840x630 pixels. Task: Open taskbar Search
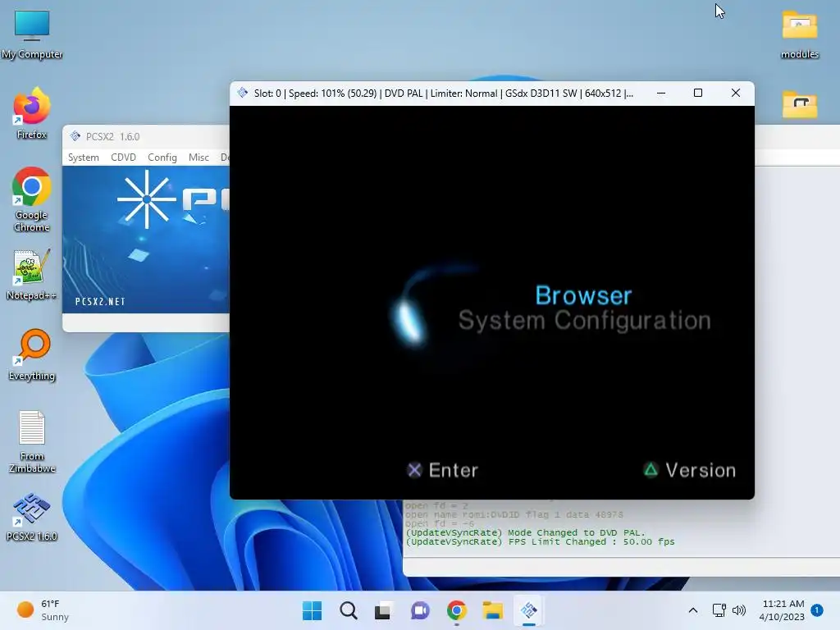(348, 610)
